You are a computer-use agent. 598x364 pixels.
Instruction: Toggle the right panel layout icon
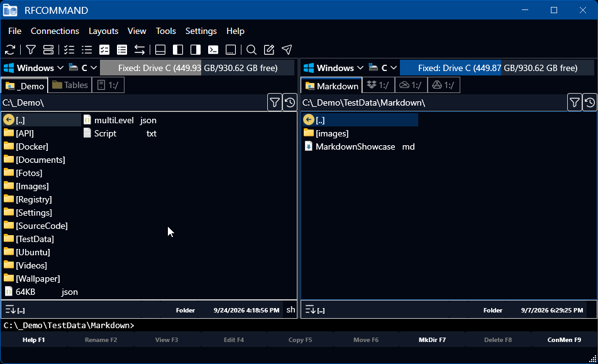pos(196,50)
